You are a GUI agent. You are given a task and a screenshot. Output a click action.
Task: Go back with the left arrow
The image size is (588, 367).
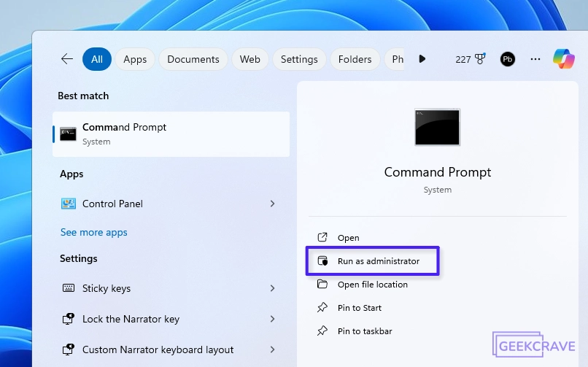point(66,59)
